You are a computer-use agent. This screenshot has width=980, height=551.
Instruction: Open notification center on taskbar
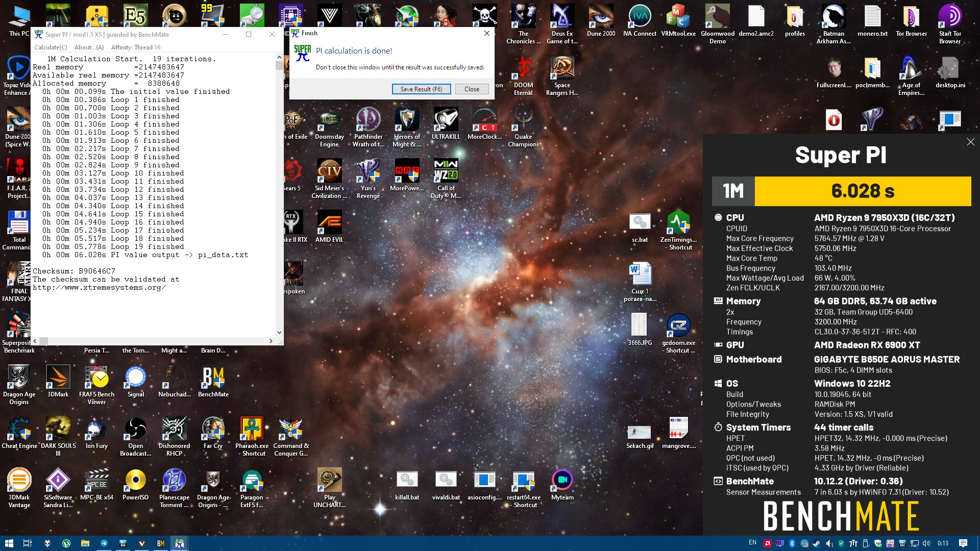963,543
